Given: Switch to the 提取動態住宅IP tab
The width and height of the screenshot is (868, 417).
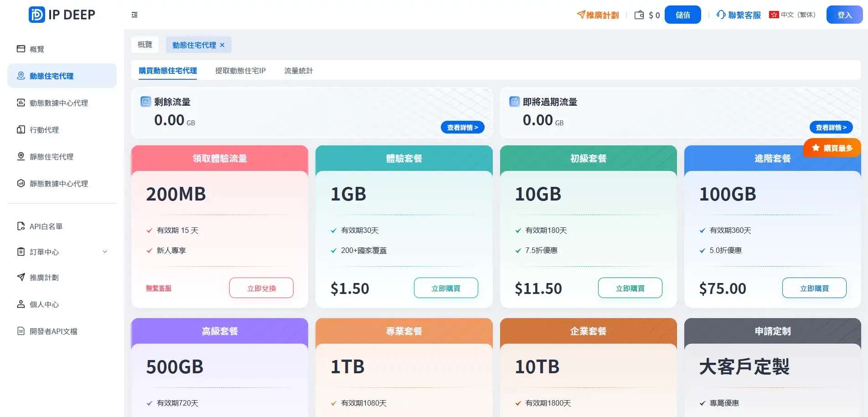Looking at the screenshot, I should 240,71.
